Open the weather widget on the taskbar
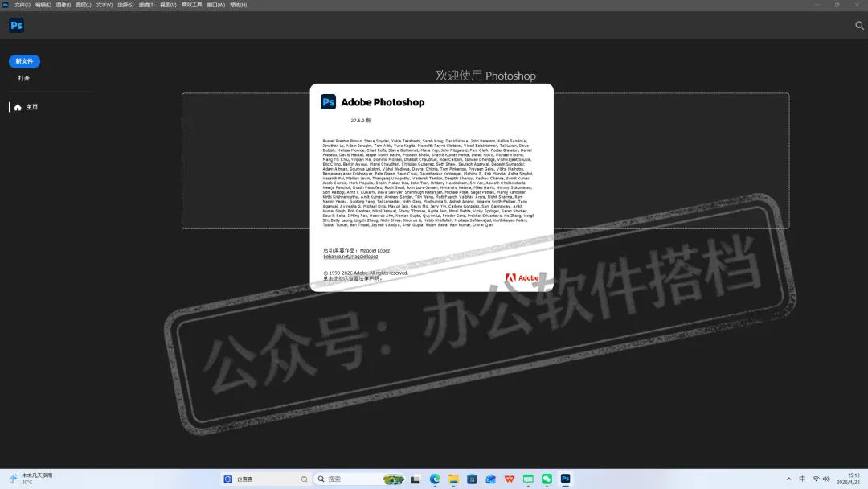The image size is (868, 489). [31, 479]
